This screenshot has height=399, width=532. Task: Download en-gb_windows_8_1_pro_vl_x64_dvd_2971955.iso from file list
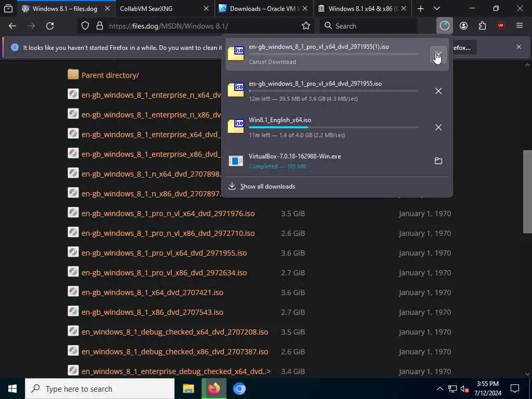pyautogui.click(x=164, y=253)
